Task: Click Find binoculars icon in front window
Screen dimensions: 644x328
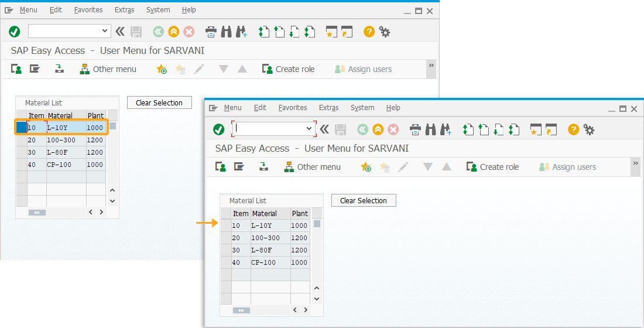Action: (430, 130)
